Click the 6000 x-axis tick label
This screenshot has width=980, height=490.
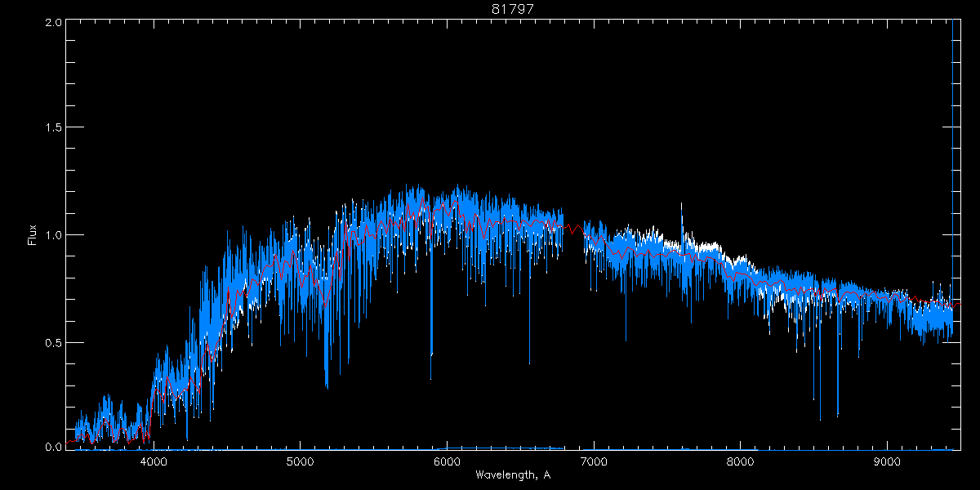[x=447, y=461]
